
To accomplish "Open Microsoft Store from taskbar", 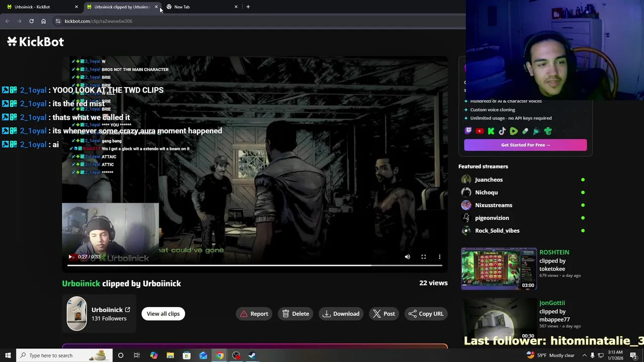I will coord(187,355).
